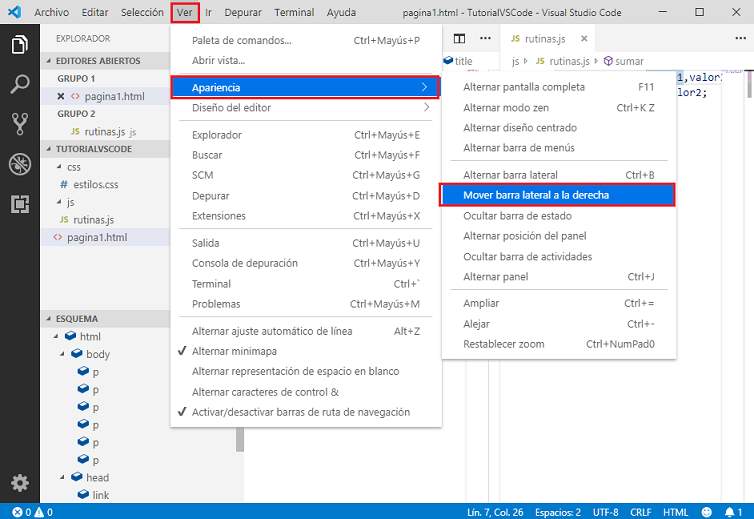Collapse the EDITORES ABIERTOS section
This screenshot has width=754, height=519.
[48, 61]
